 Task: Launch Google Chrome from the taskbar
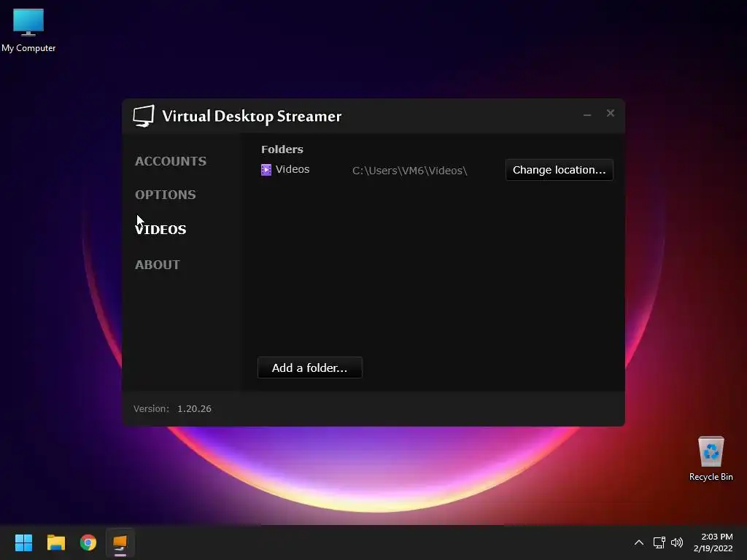88,542
